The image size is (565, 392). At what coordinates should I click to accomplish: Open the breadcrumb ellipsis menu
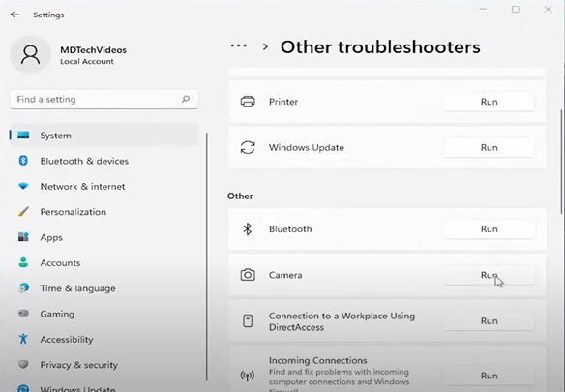(x=239, y=45)
